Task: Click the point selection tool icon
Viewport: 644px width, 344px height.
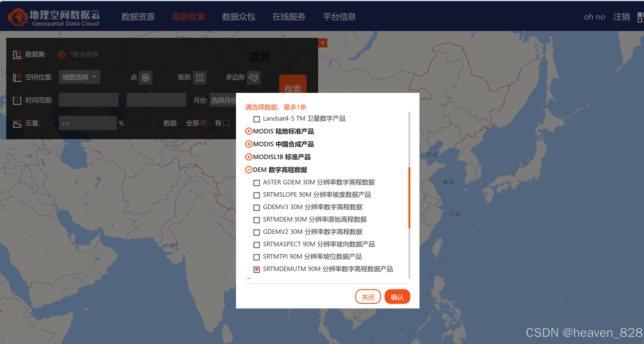Action: pos(145,78)
